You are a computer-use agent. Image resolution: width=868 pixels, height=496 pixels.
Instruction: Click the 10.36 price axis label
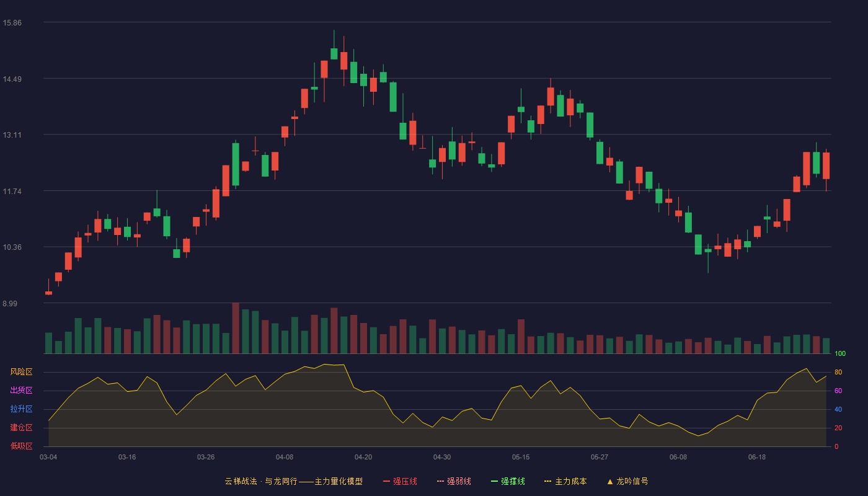[x=12, y=247]
